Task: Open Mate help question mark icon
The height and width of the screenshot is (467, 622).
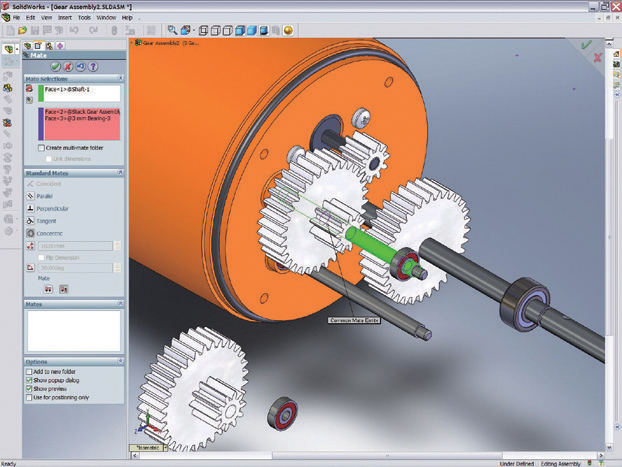Action: coord(93,66)
